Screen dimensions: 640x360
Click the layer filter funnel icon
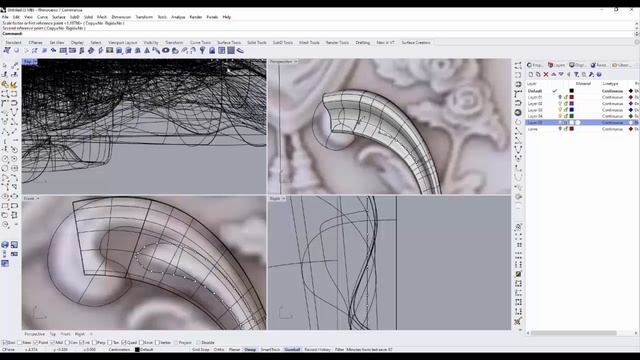click(576, 75)
